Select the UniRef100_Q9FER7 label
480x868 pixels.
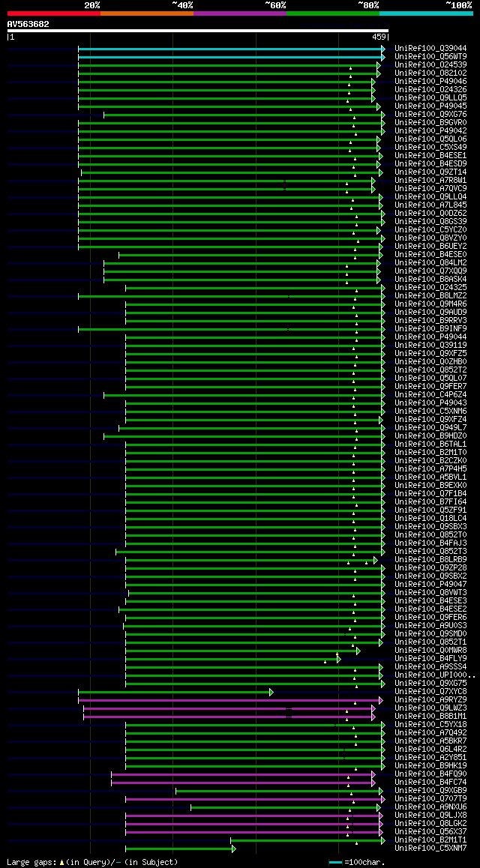point(430,386)
